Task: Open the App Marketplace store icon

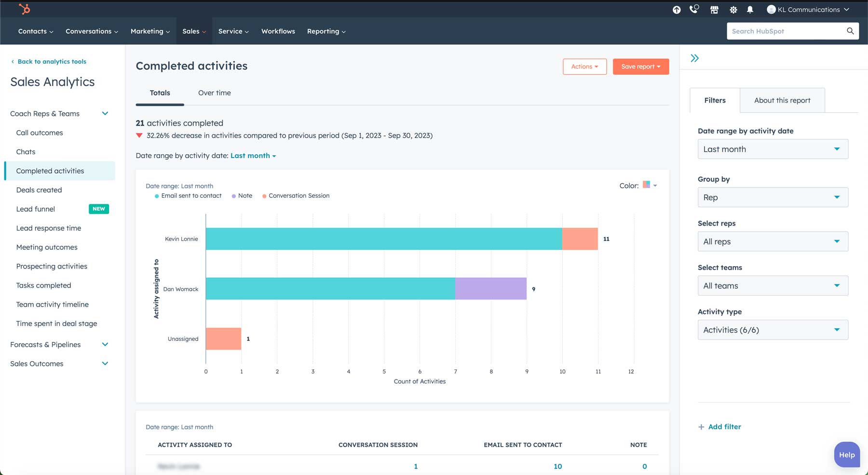Action: (x=715, y=9)
